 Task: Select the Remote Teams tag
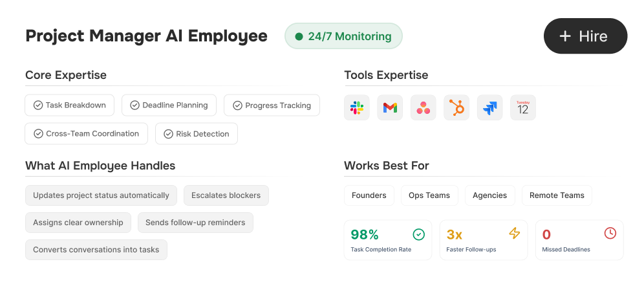point(557,195)
